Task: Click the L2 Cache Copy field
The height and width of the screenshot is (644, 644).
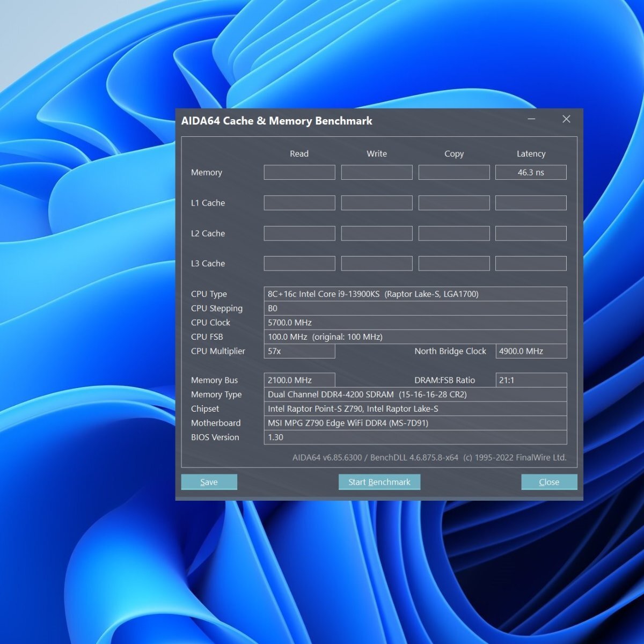Action: (x=454, y=233)
